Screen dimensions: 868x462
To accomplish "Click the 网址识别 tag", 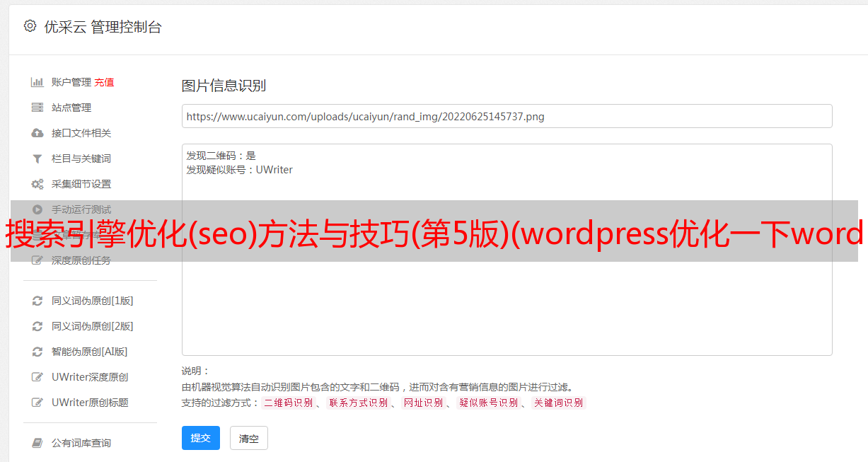I will [x=424, y=403].
